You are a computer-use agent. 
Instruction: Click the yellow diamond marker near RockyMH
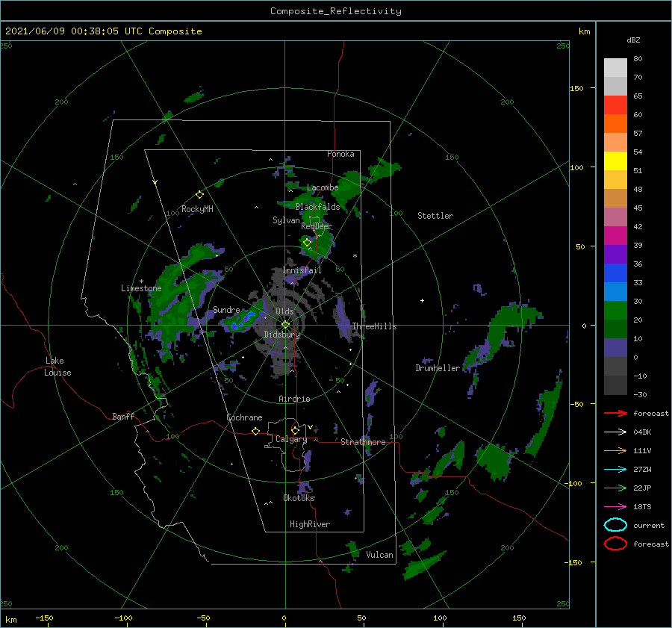click(199, 195)
